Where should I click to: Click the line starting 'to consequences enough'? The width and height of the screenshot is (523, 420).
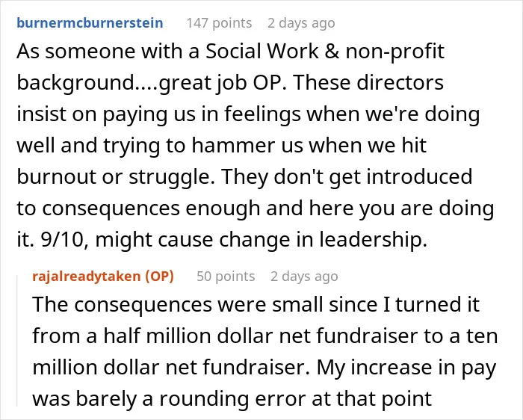[x=256, y=209]
